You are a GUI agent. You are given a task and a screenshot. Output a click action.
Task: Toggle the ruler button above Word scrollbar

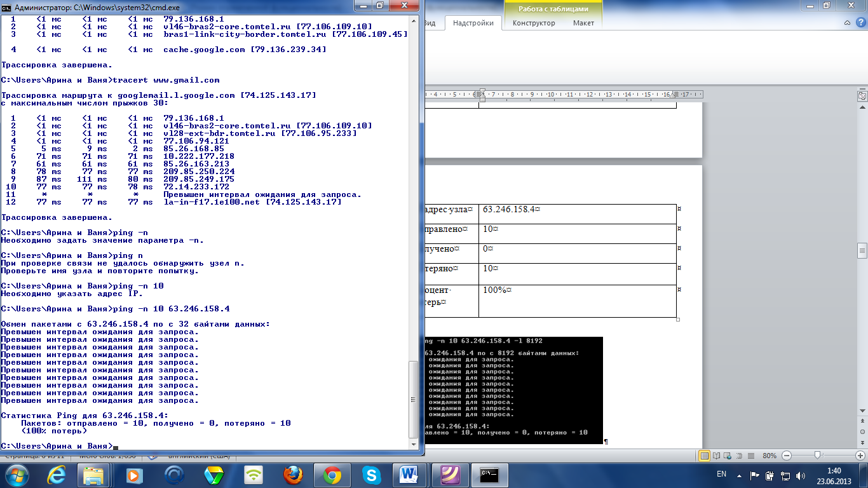(x=862, y=96)
